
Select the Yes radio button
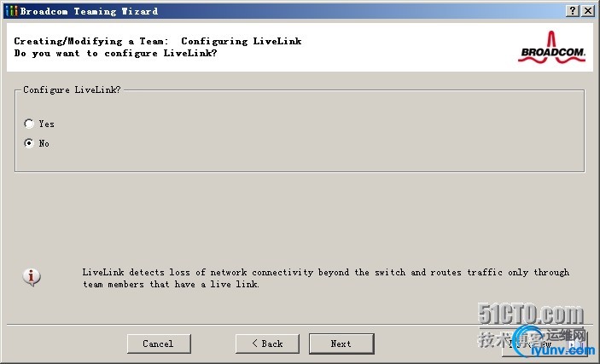point(29,124)
